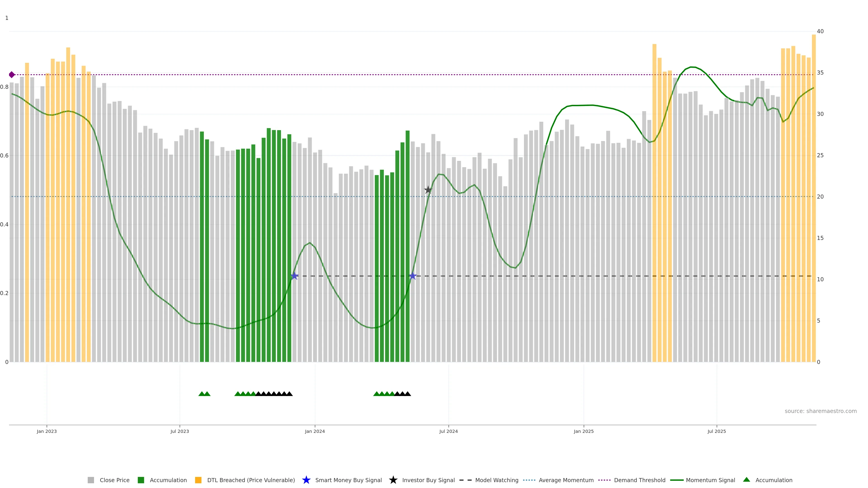868x488 pixels.
Task: Click the black Investor Buy star on chart
Action: point(428,190)
